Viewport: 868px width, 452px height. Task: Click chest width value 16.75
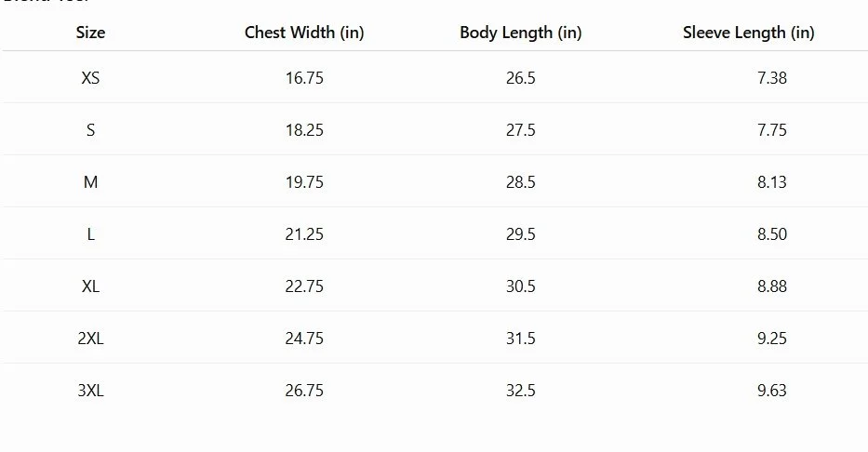(x=304, y=78)
